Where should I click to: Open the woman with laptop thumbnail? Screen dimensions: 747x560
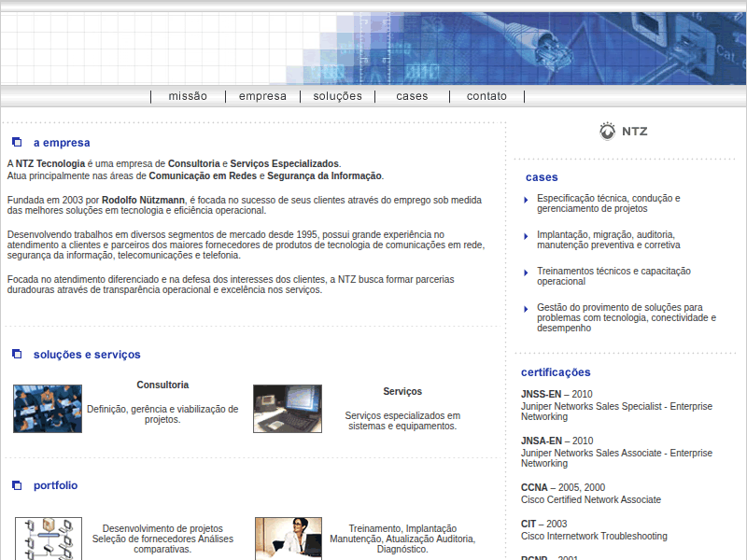pyautogui.click(x=289, y=539)
